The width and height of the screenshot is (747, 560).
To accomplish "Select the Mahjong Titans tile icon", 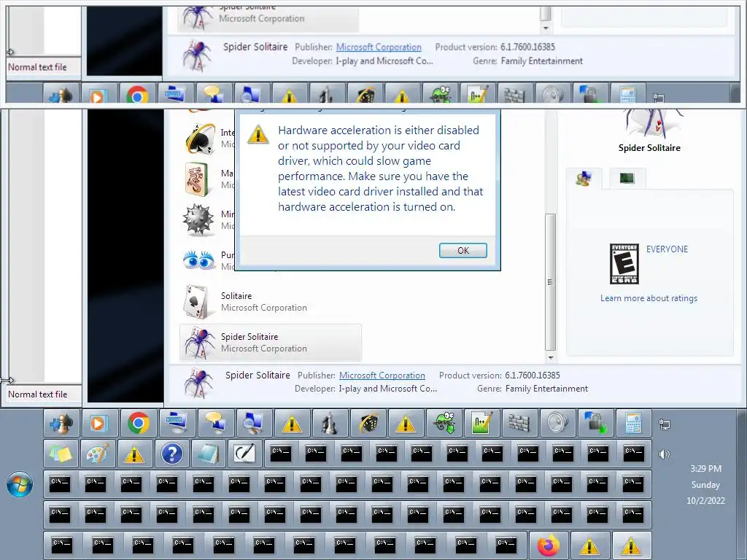I will [197, 179].
